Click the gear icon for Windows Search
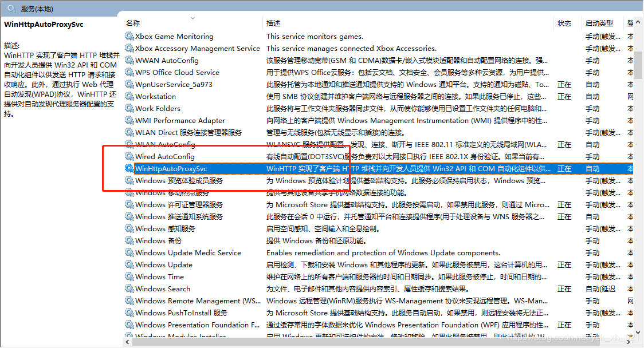The image size is (644, 348). [x=129, y=289]
